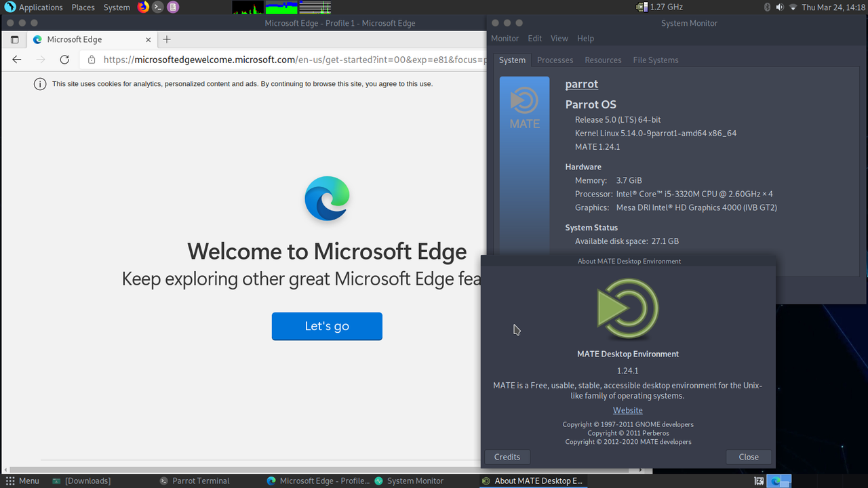The width and height of the screenshot is (868, 488).
Task: Open the Website link in About dialog
Action: pos(628,410)
